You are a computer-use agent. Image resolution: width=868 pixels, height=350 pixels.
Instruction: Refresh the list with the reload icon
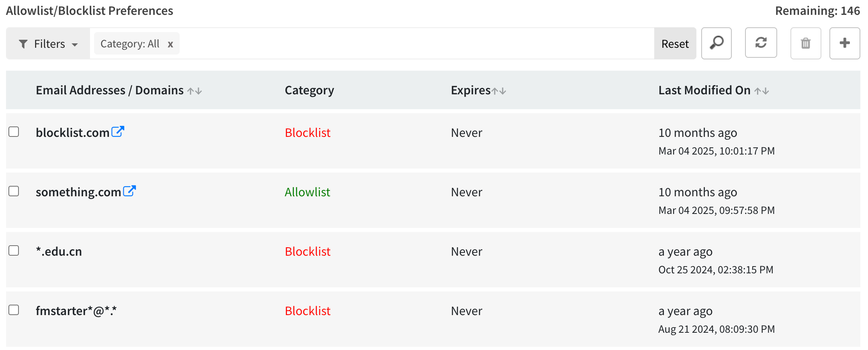(x=761, y=43)
